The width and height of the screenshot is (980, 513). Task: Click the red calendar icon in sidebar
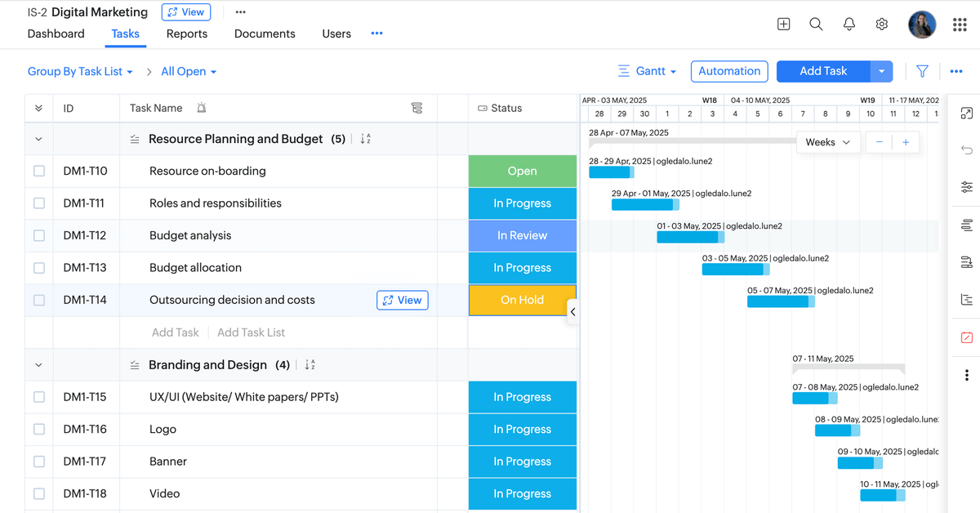[x=967, y=337]
